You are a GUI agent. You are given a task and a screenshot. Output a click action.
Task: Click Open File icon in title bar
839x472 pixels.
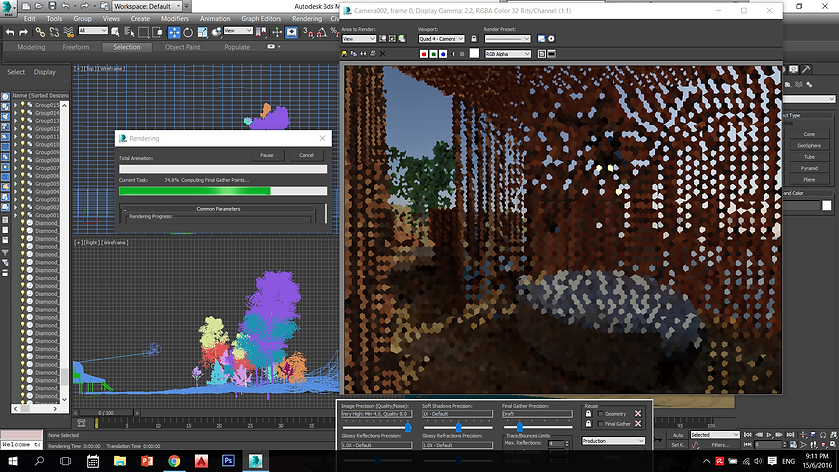39,6
